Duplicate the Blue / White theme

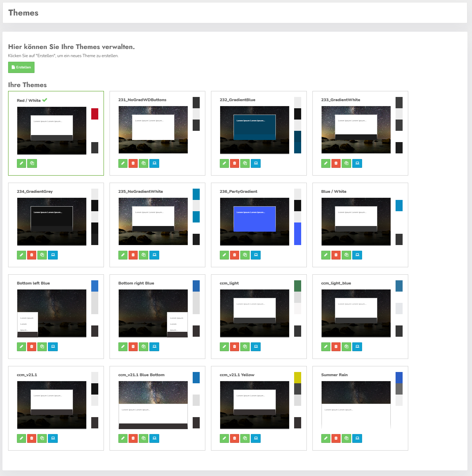[347, 255]
